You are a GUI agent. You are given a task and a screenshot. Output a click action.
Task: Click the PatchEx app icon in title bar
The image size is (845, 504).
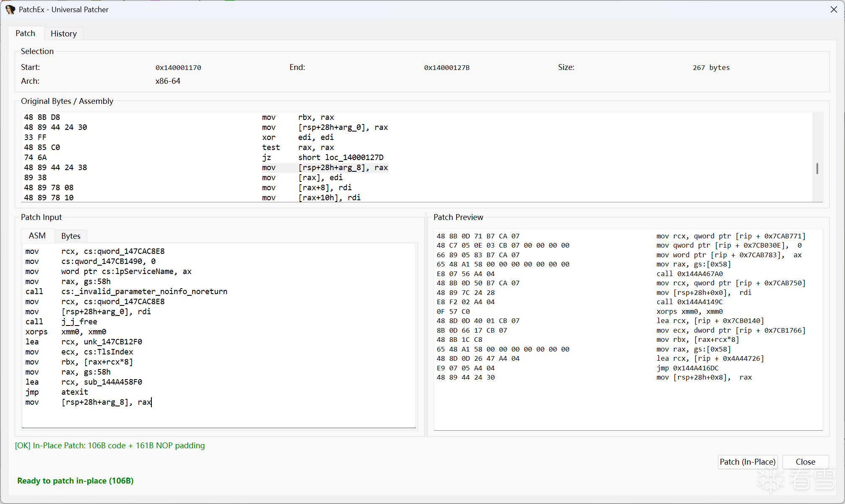tap(10, 9)
